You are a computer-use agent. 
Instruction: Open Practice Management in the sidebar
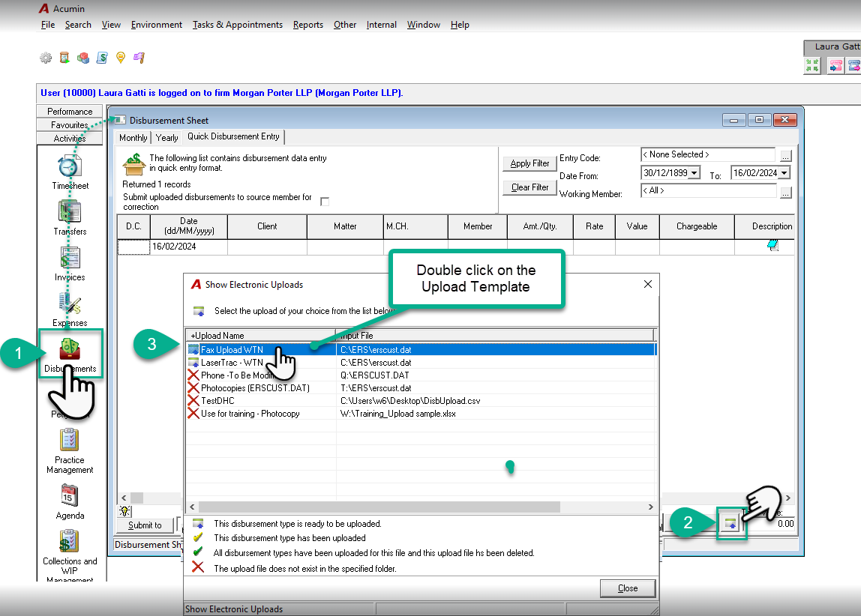point(70,451)
